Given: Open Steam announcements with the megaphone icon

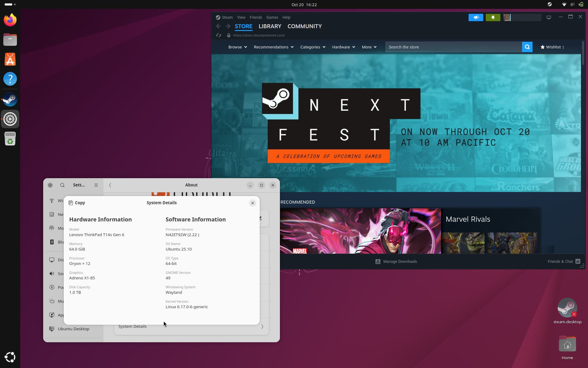Looking at the screenshot, I should tap(476, 17).
